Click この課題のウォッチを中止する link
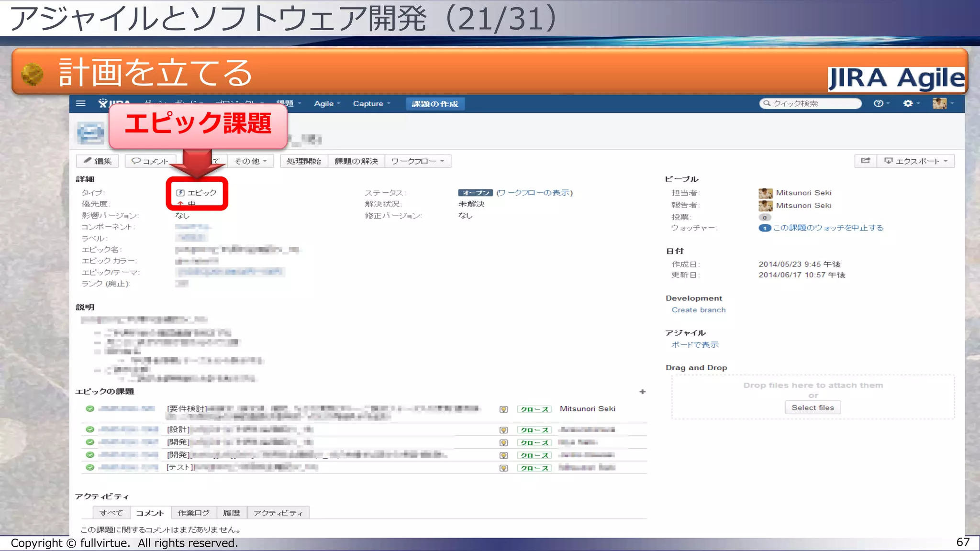This screenshot has width=980, height=551. pyautogui.click(x=828, y=228)
